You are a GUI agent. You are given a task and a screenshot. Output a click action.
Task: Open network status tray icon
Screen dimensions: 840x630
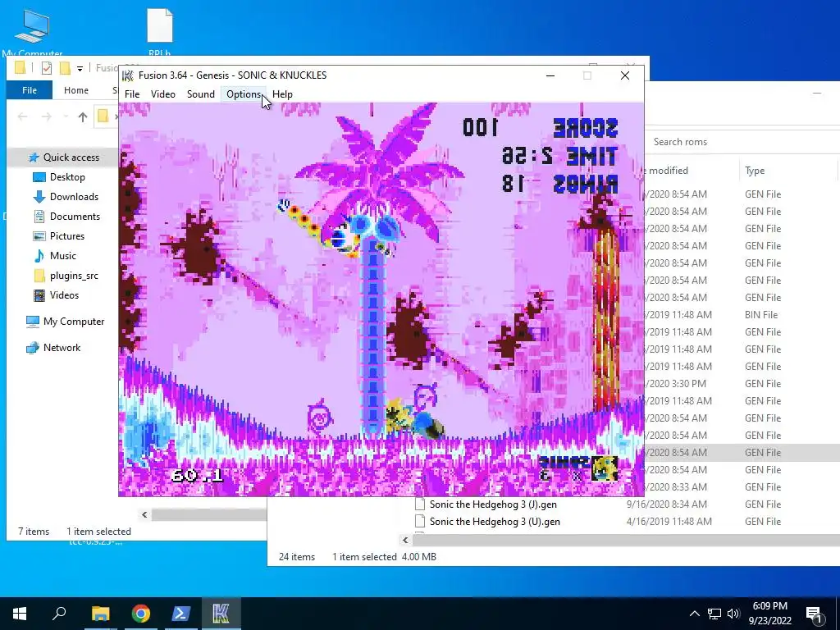tap(714, 614)
